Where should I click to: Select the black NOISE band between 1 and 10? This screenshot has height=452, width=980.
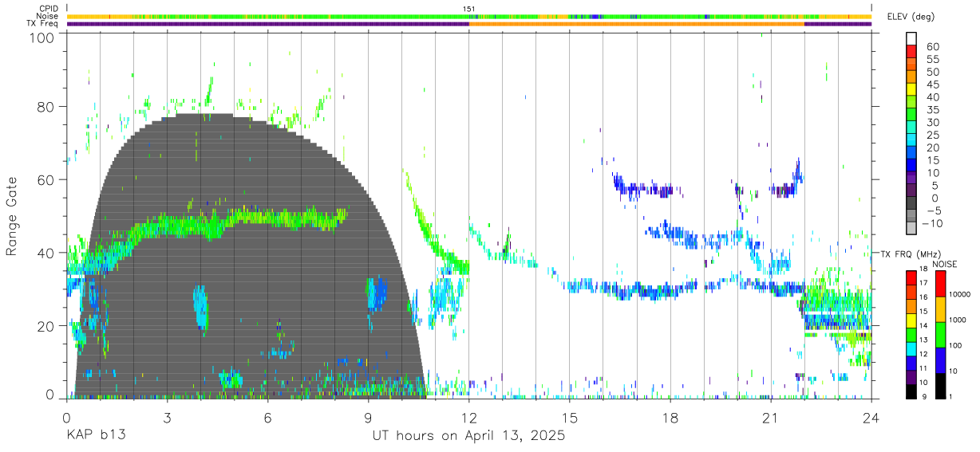click(940, 384)
